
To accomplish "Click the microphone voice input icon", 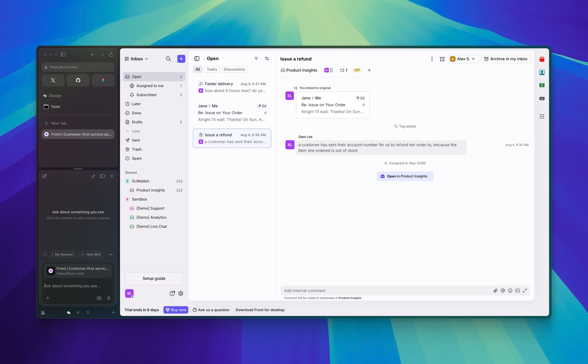I will [x=109, y=298].
